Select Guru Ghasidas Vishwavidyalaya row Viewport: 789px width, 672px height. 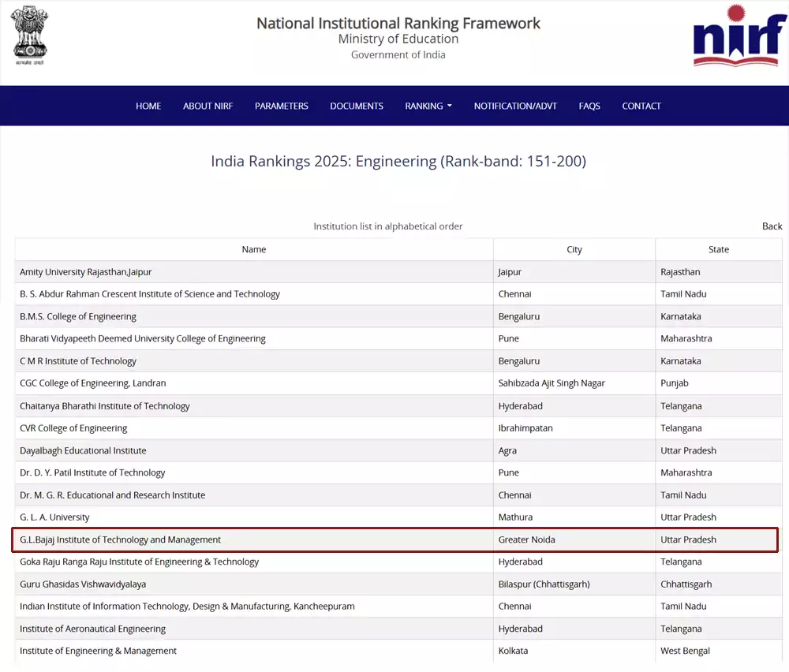tap(83, 584)
